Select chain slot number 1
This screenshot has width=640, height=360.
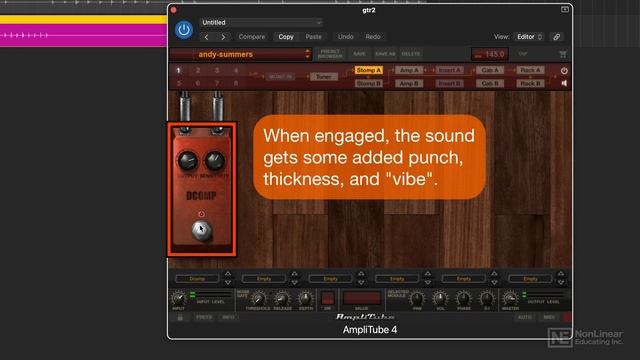[178, 70]
